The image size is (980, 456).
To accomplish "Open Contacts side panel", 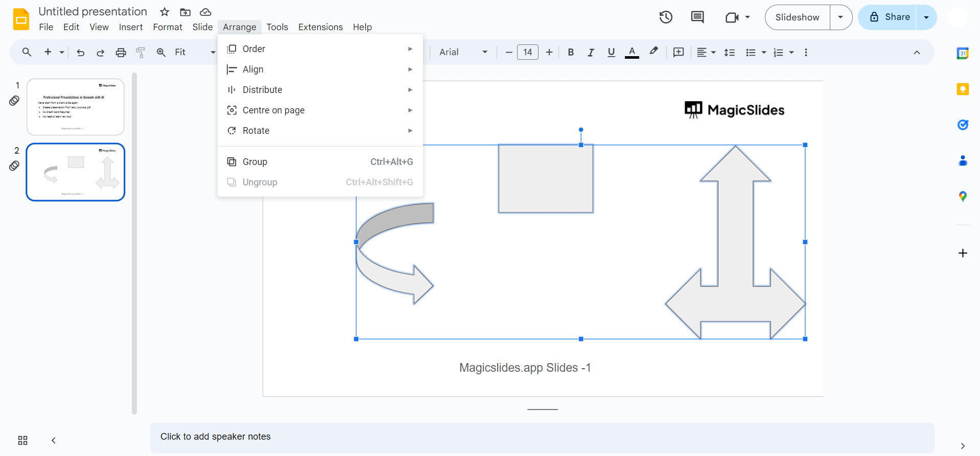I will coord(963,161).
